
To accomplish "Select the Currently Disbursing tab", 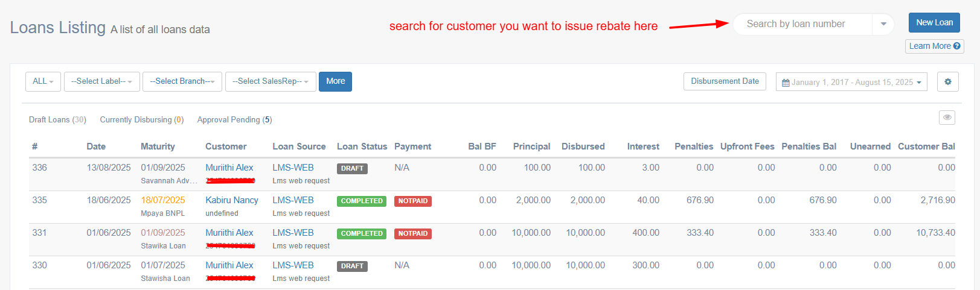I will [141, 120].
